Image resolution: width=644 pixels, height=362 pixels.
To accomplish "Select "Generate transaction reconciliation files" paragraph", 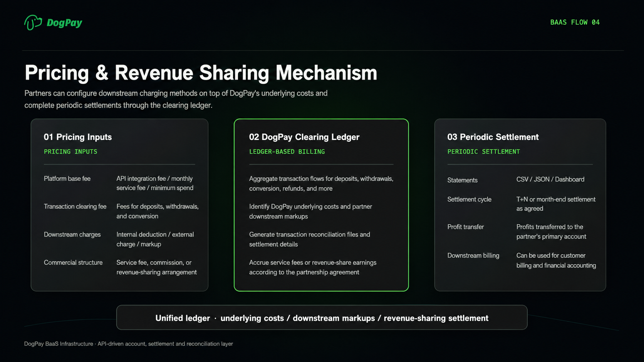I will tap(310, 239).
